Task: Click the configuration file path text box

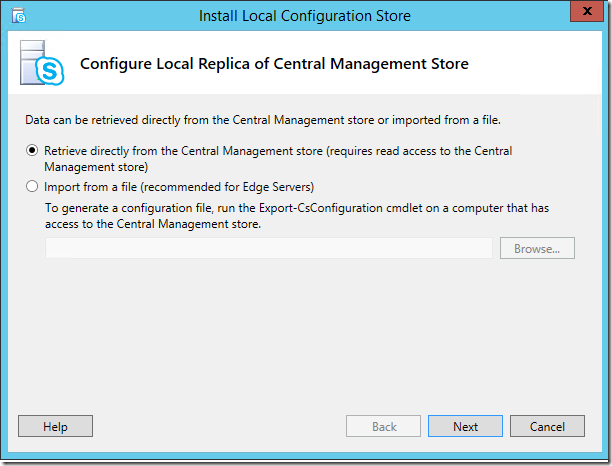Action: point(268,248)
